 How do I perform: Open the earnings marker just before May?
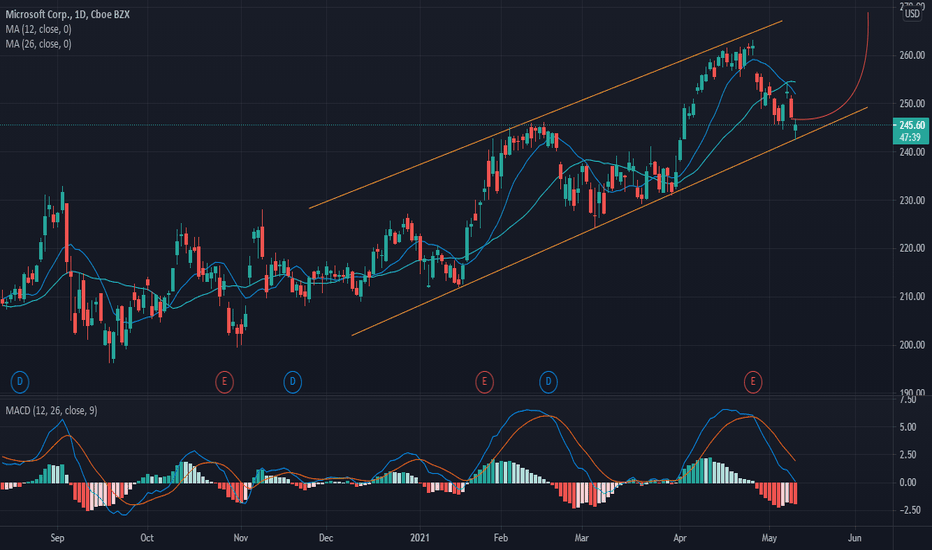[753, 381]
